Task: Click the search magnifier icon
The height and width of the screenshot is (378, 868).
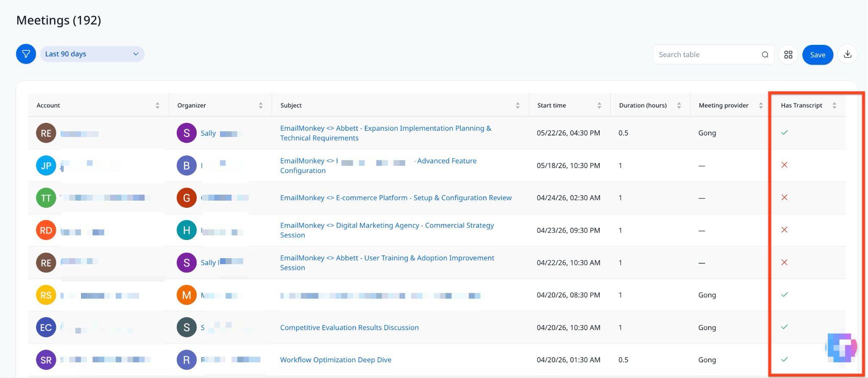Action: 765,55
